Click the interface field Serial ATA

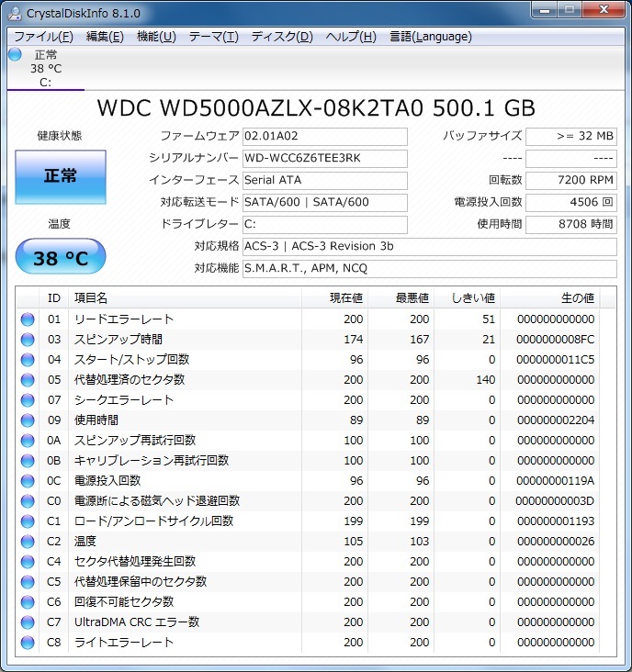click(325, 181)
